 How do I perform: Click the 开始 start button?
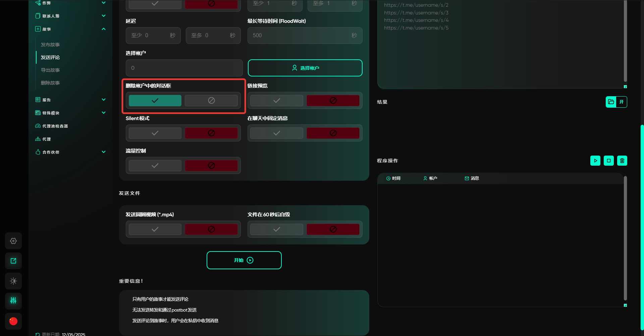click(x=244, y=260)
